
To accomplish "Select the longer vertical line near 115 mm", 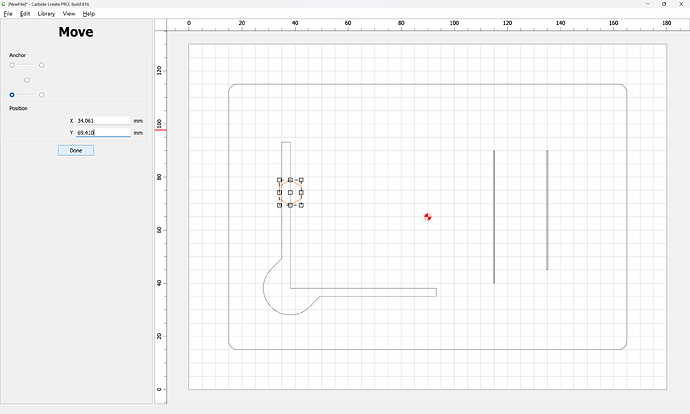I will tap(494, 216).
